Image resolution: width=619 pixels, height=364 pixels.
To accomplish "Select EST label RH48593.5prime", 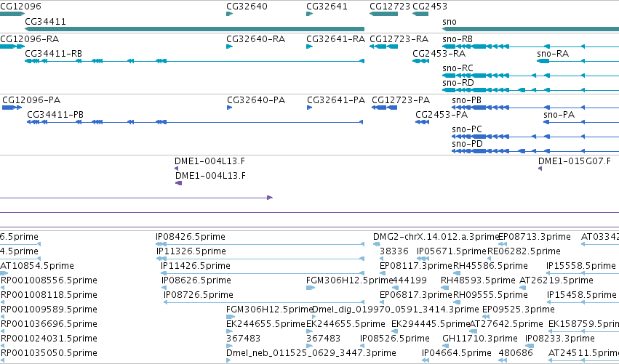I will pos(478,280).
